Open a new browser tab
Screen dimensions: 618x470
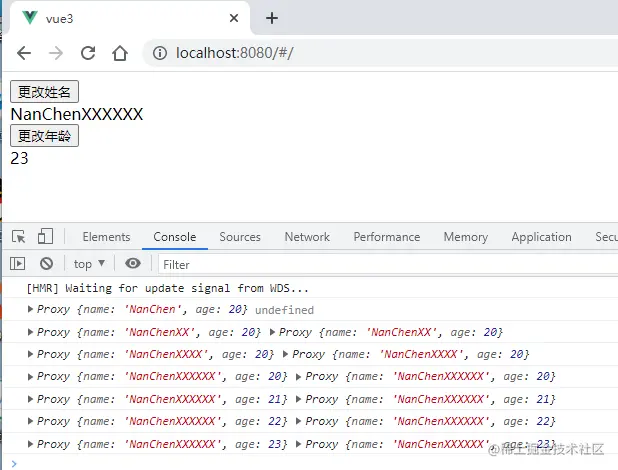point(272,18)
